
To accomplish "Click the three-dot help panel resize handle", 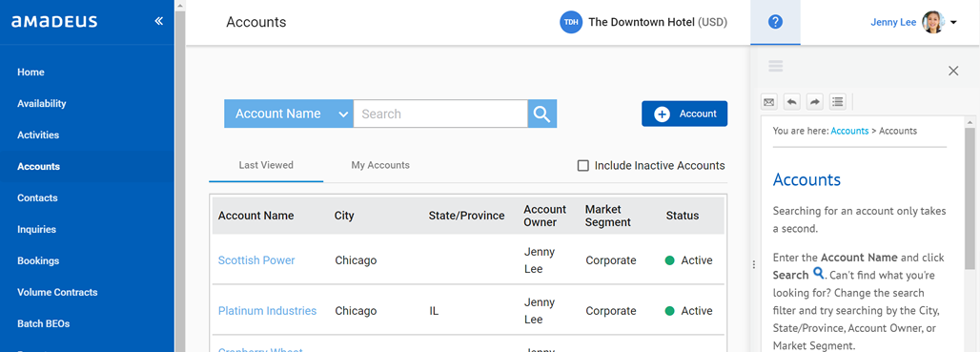I will coord(754,265).
